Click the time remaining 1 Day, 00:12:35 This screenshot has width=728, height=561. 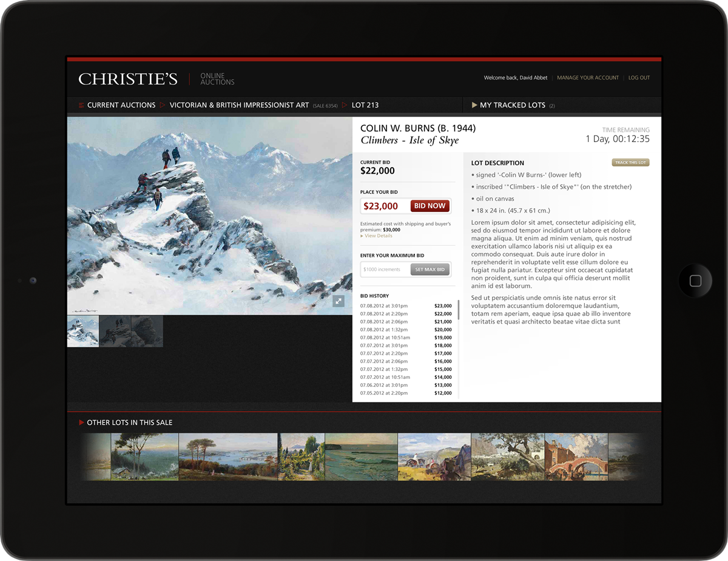(x=618, y=139)
